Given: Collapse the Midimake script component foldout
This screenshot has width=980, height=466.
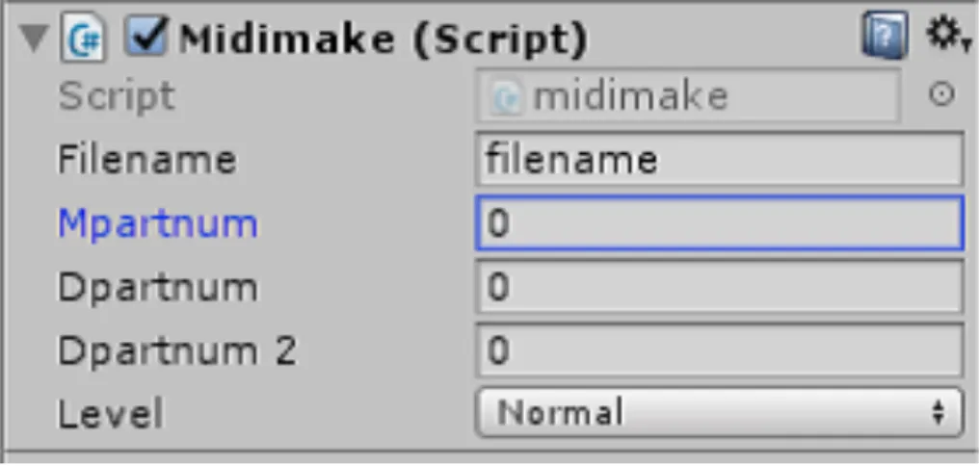Looking at the screenshot, I should (x=34, y=39).
